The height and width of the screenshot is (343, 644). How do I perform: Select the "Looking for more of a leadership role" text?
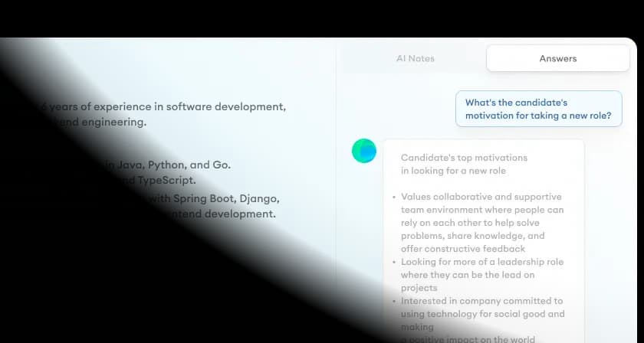(x=481, y=262)
